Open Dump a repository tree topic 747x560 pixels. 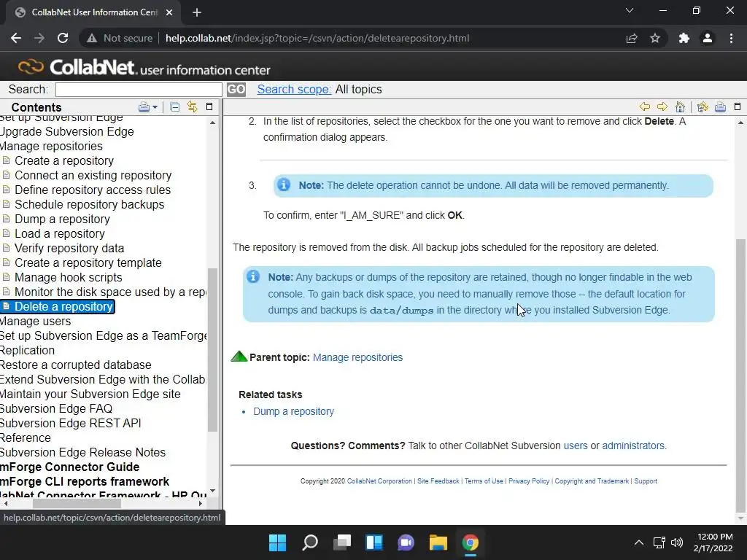pos(62,219)
